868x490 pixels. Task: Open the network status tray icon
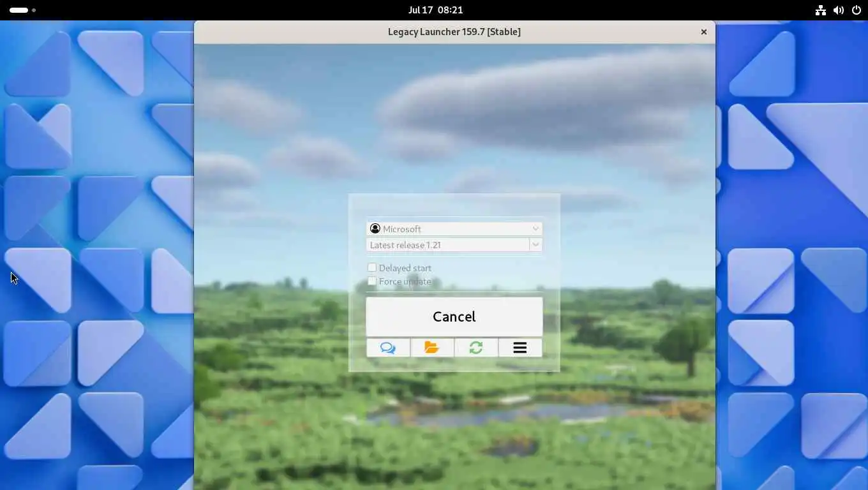click(821, 10)
